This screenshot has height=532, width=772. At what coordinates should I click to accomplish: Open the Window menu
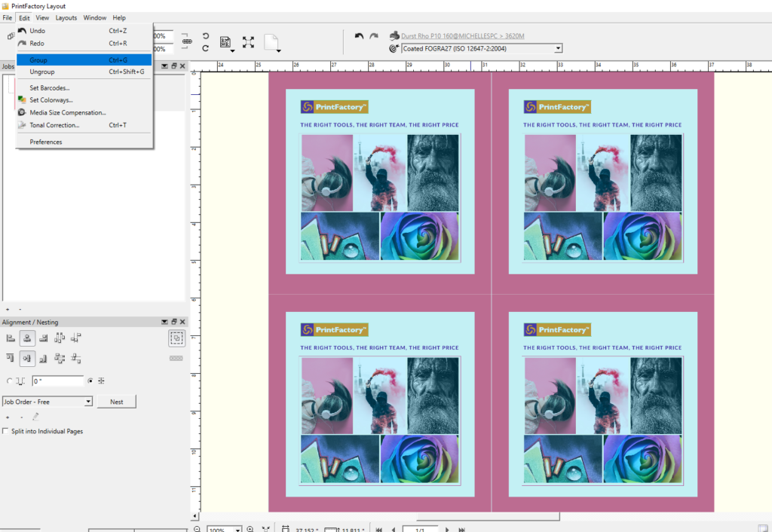(x=94, y=18)
